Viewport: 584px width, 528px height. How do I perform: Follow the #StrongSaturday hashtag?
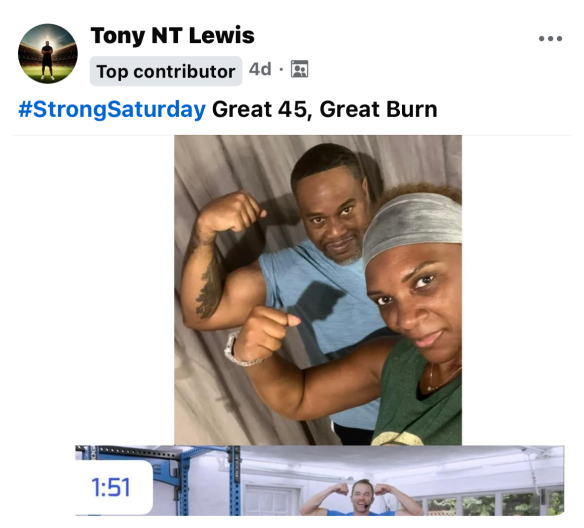click(112, 109)
